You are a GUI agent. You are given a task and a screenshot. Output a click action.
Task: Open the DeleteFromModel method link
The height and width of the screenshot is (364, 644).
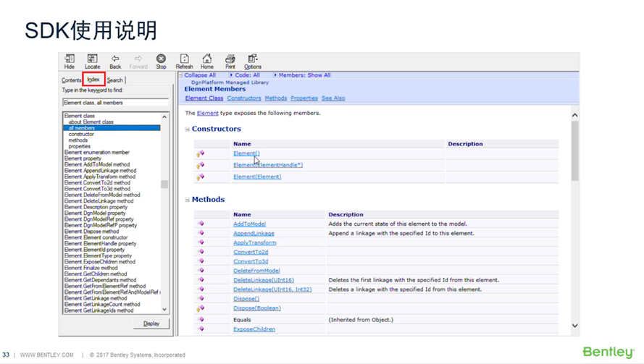256,271
